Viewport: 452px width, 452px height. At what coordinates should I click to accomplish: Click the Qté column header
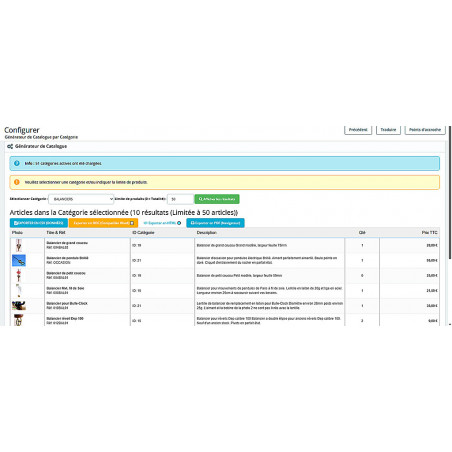(362, 232)
